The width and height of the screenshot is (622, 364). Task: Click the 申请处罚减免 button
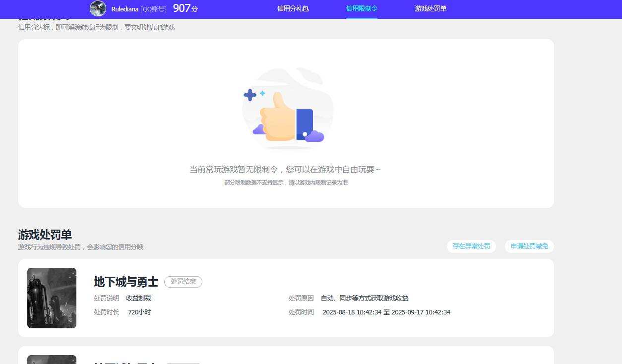tap(529, 246)
